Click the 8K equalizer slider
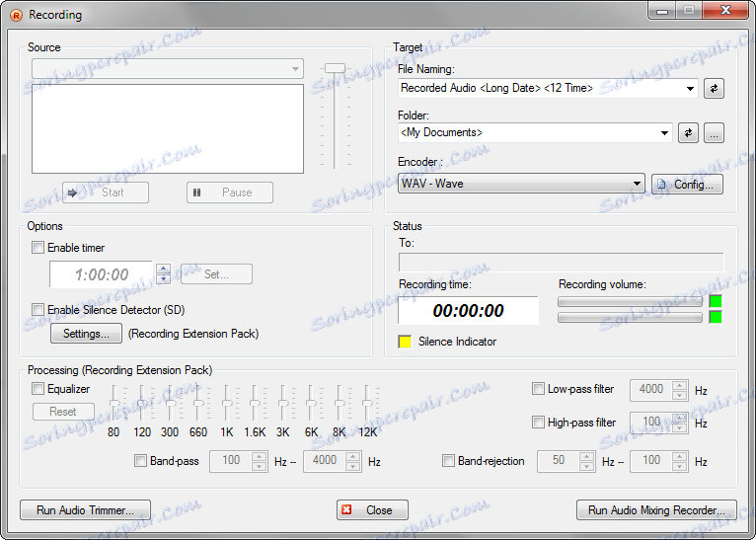The height and width of the screenshot is (540, 756). coord(340,404)
